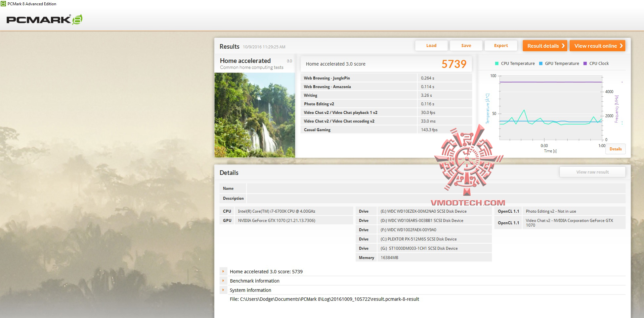Viewport: 644px width, 318px height.
Task: Export the benchmark result
Action: tap(501, 46)
